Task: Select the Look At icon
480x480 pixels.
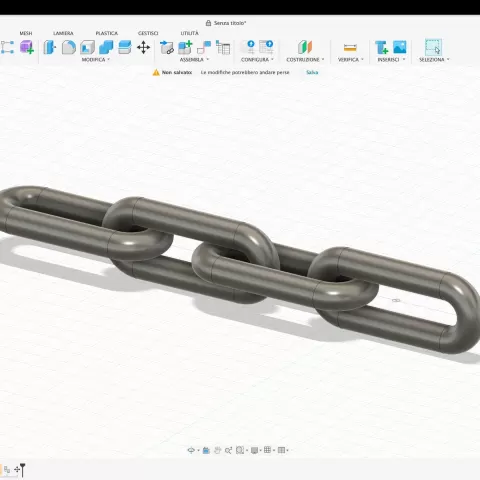Action: click(206, 450)
